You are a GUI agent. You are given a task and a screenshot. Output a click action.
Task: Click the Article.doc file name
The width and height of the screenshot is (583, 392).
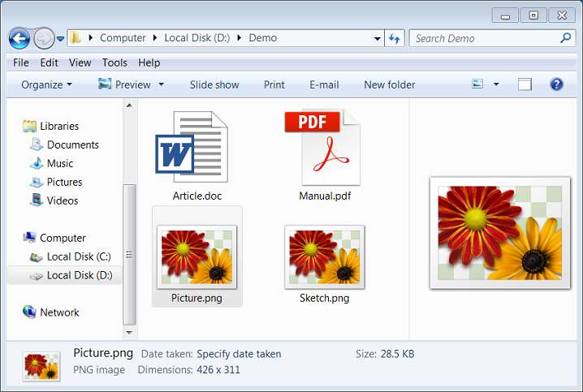point(197,196)
